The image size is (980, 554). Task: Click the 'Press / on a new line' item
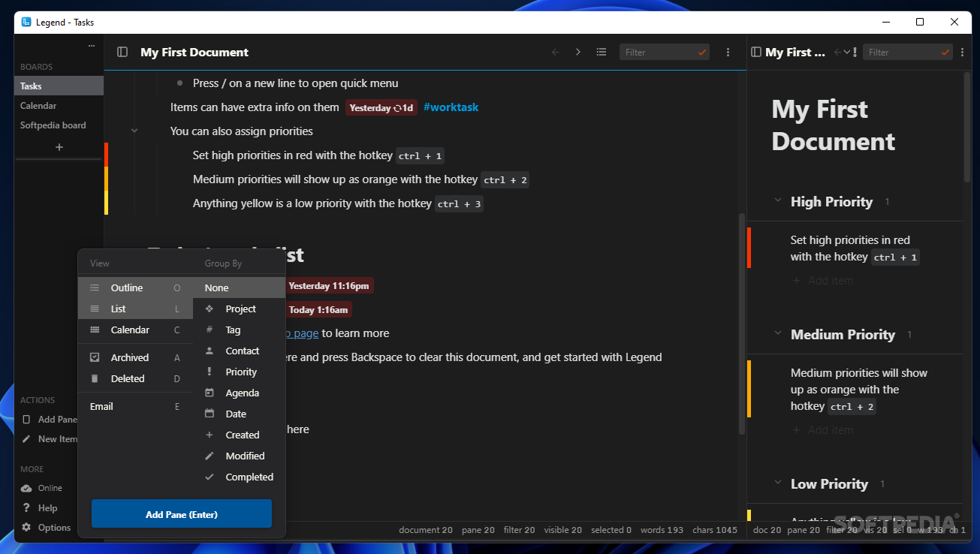tap(295, 83)
